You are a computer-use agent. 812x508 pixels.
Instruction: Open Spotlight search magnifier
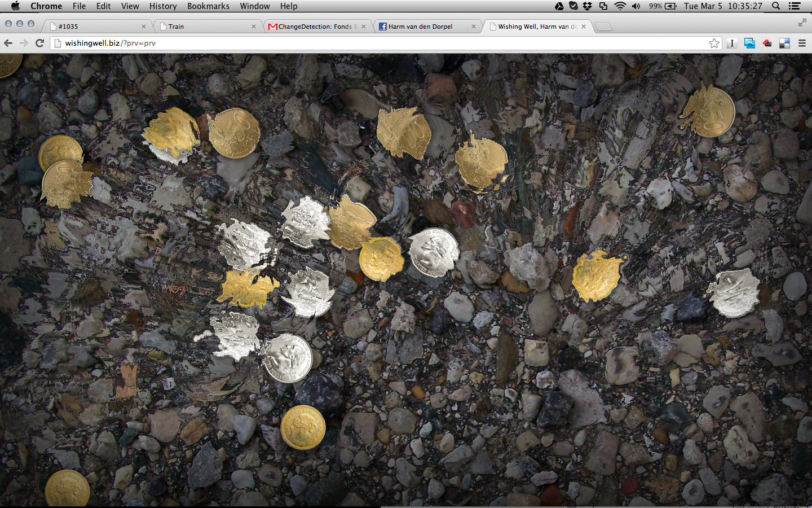coord(776,6)
